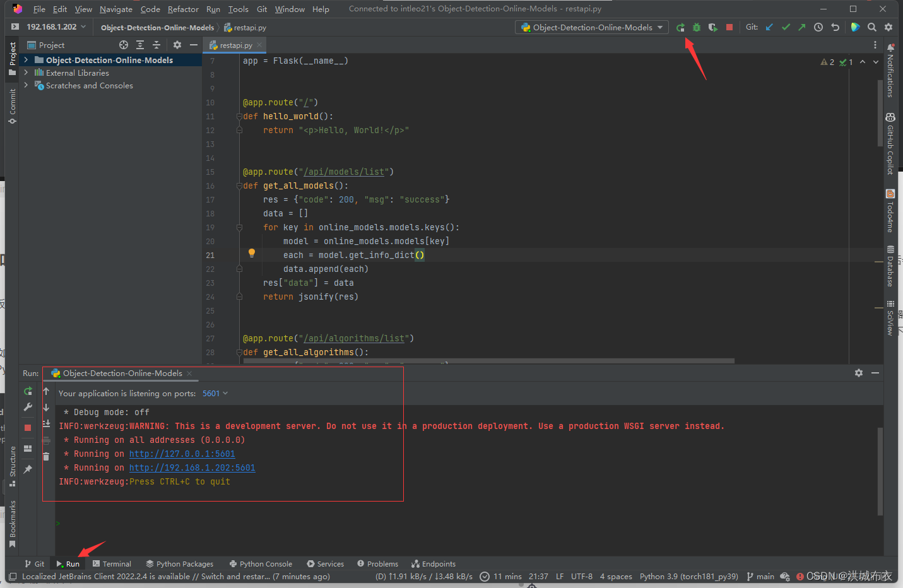Viewport: 903px width, 588px height.
Task: Open the Python Packages tool button
Action: tap(180, 564)
